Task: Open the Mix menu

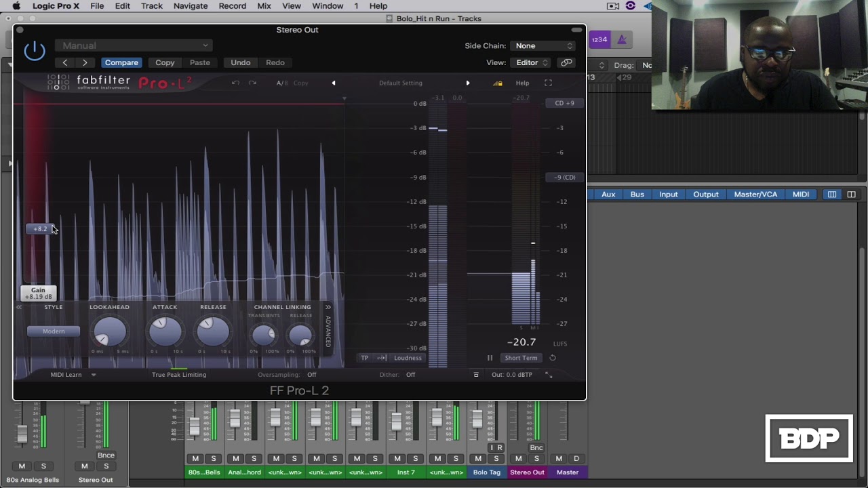Action: pyautogui.click(x=264, y=6)
